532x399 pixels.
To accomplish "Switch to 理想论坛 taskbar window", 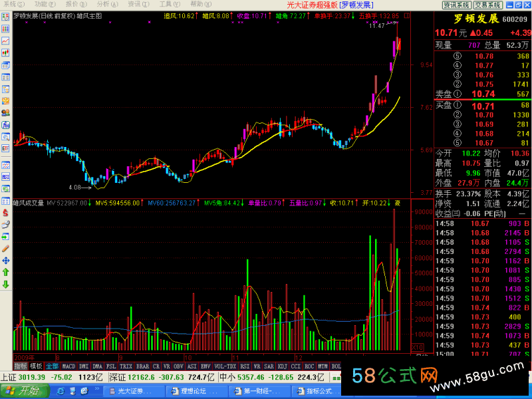I will [x=197, y=391].
